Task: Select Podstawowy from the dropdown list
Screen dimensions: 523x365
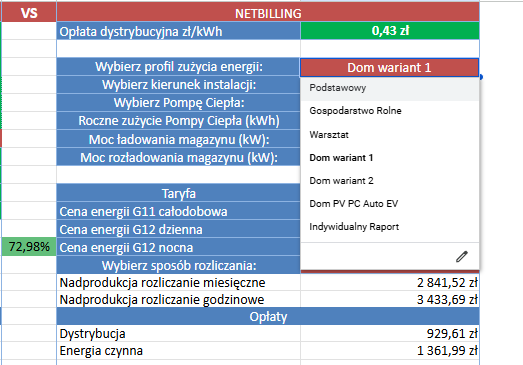Action: (x=390, y=88)
